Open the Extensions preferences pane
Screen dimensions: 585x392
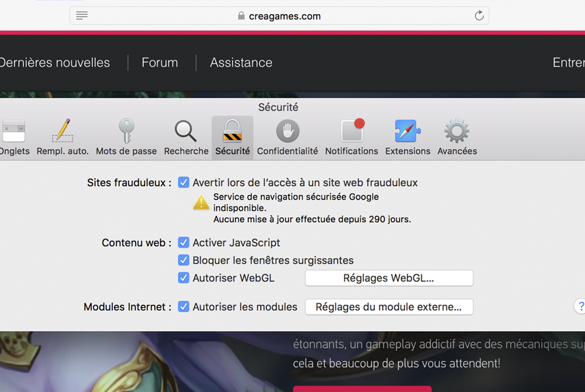pos(408,138)
